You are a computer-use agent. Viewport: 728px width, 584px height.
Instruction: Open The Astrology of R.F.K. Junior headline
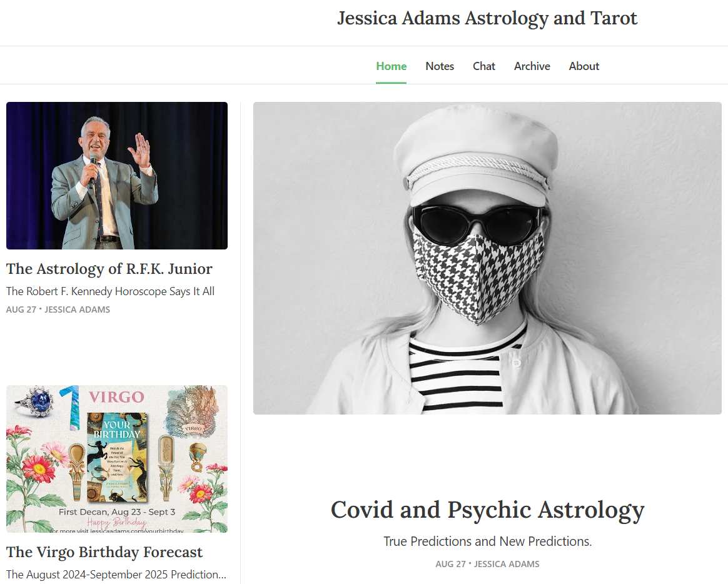click(109, 269)
